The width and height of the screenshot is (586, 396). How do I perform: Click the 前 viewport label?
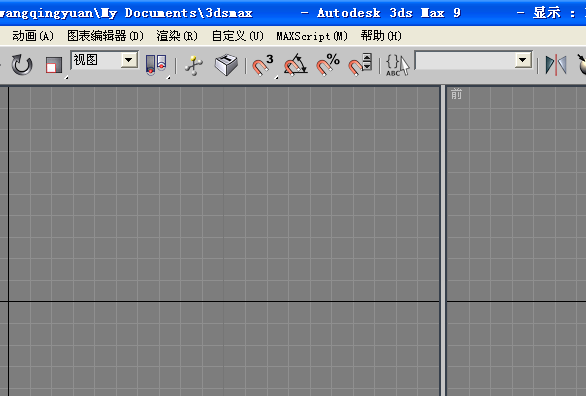[x=456, y=94]
